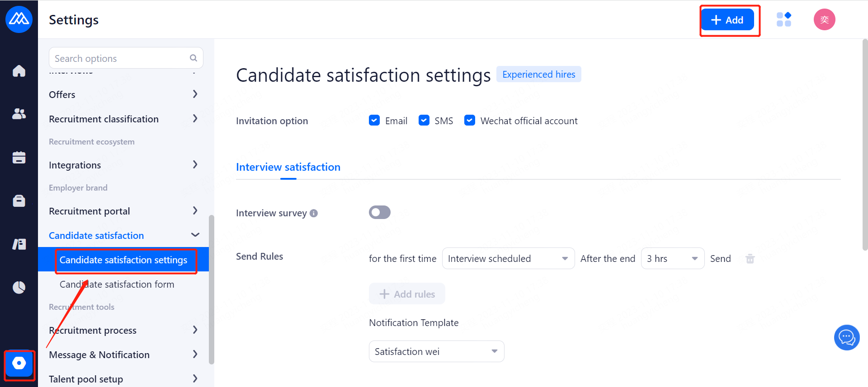Click the pie chart reports icon
The image size is (868, 387).
19,287
